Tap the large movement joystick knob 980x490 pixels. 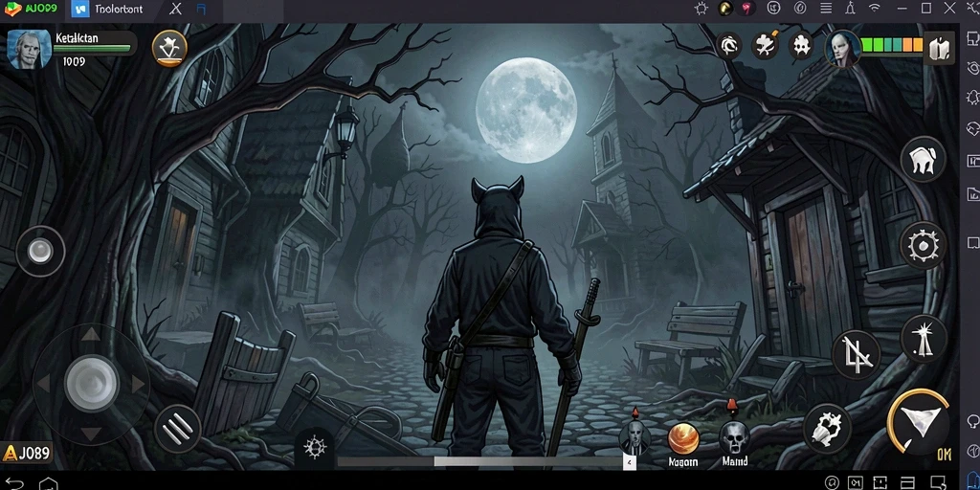pos(91,382)
